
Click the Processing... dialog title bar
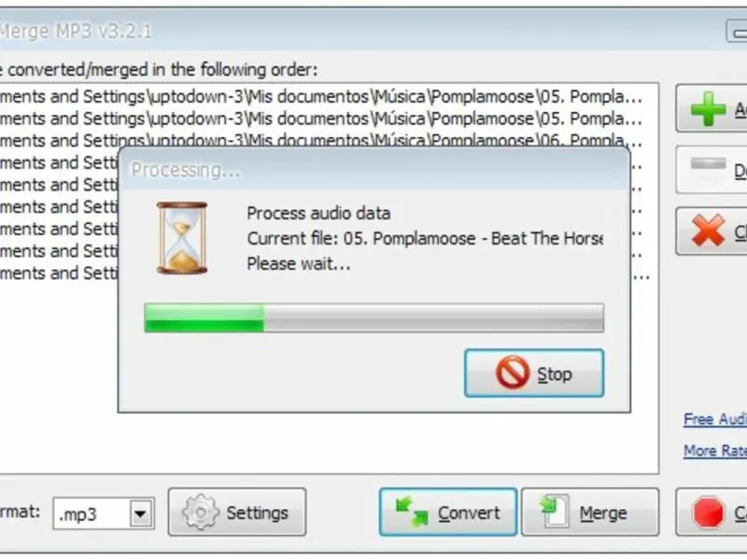tap(374, 170)
